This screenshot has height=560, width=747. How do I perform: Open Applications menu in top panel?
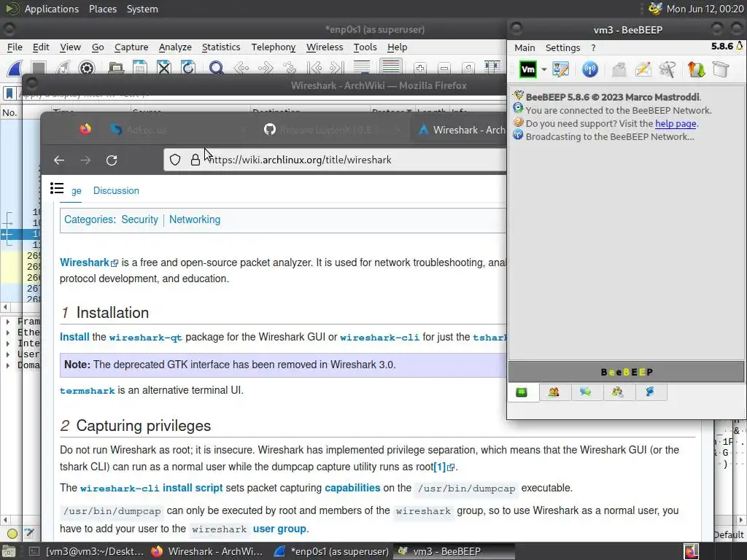tap(52, 9)
